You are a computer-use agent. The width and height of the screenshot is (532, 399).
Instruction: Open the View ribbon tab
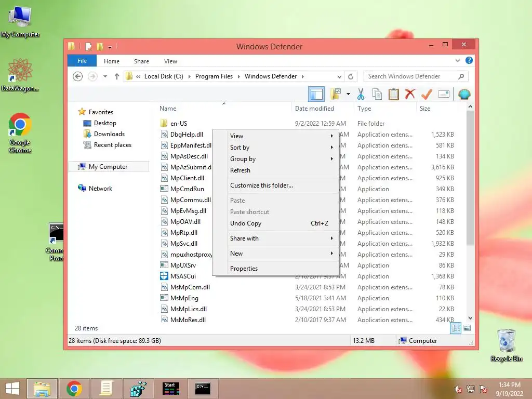pos(170,61)
